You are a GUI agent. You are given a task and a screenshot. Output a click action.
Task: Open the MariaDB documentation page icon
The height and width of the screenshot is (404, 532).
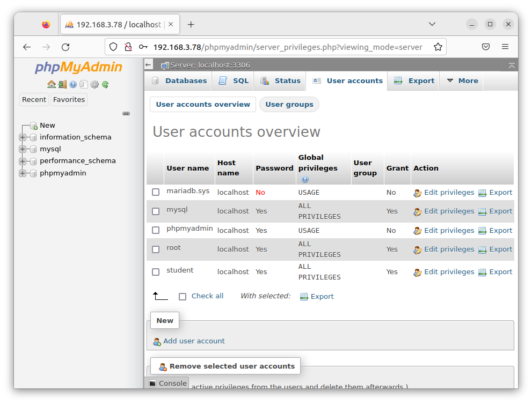tap(83, 84)
